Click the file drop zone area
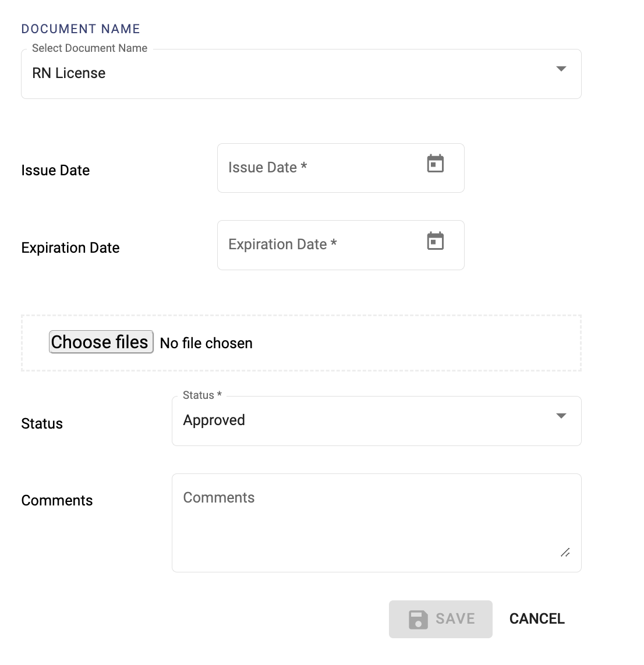The height and width of the screenshot is (665, 644). 378,342
